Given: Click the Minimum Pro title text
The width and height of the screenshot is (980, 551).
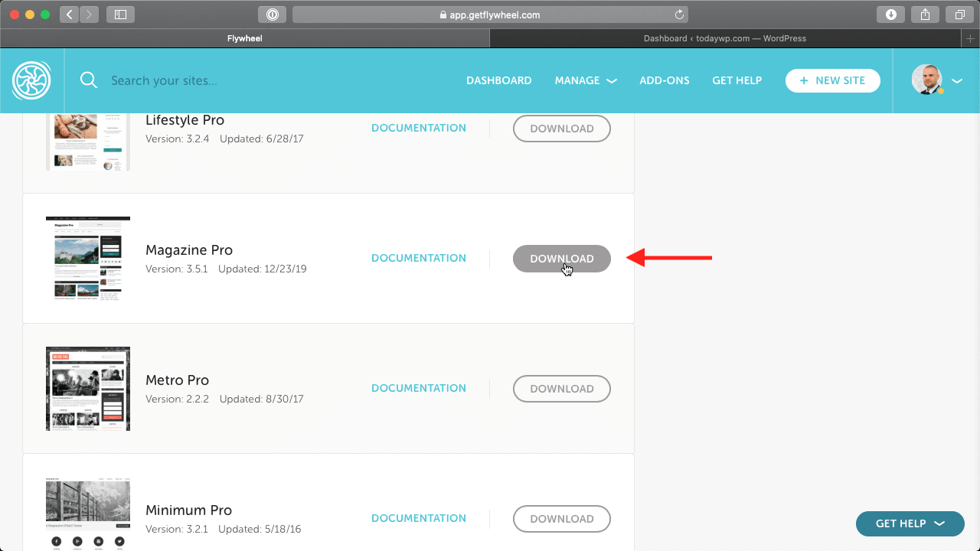Looking at the screenshot, I should coord(188,510).
